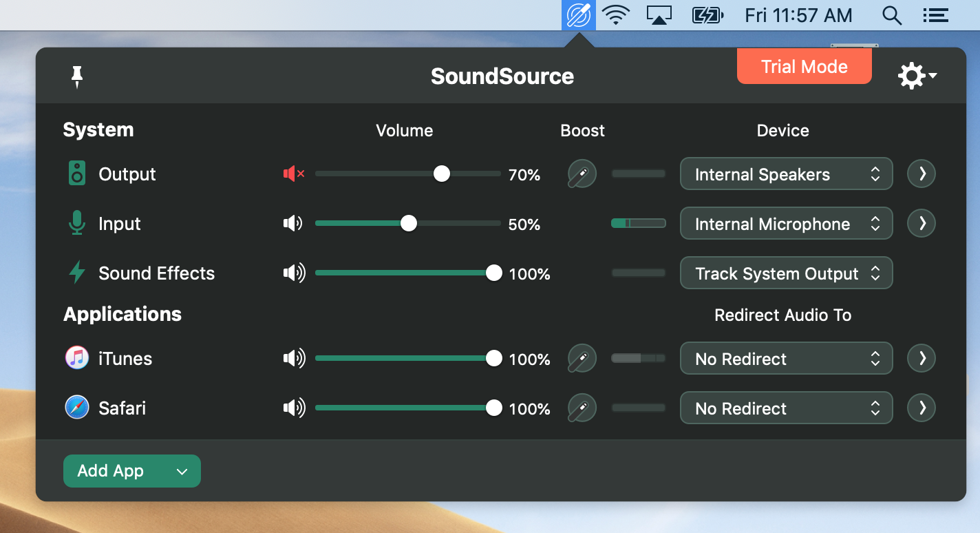Open iTunes No Redirect dropdown
Screen dimensions: 980x533
pos(787,358)
